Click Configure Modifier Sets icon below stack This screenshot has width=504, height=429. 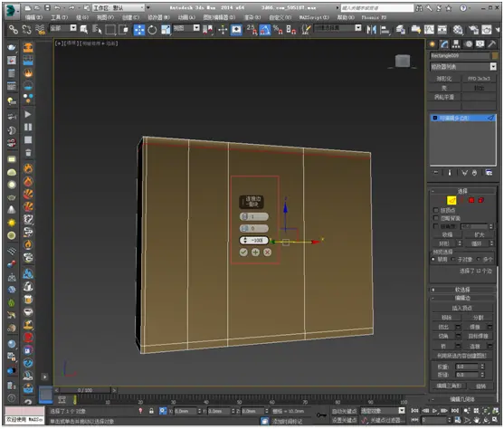(489, 173)
